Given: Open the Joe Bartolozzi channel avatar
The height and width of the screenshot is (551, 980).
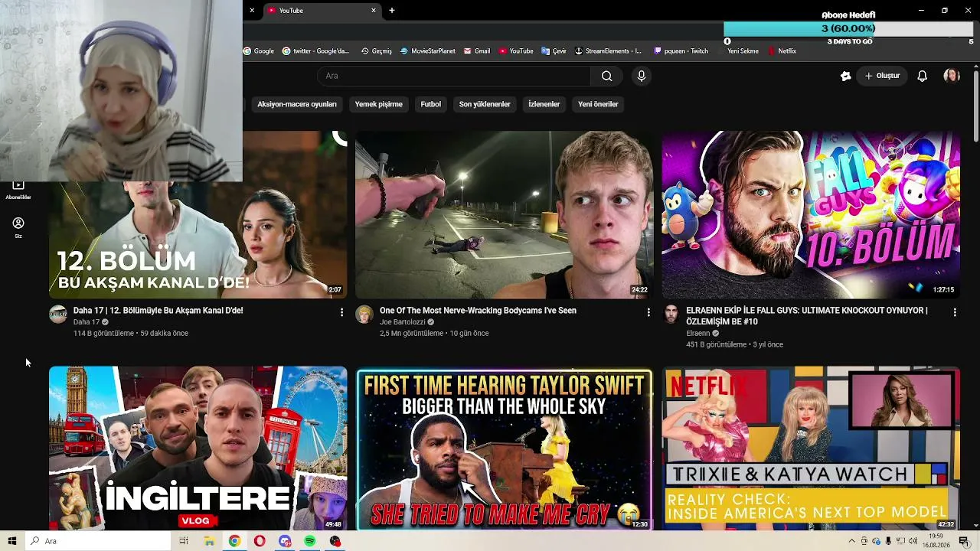Looking at the screenshot, I should pyautogui.click(x=364, y=315).
